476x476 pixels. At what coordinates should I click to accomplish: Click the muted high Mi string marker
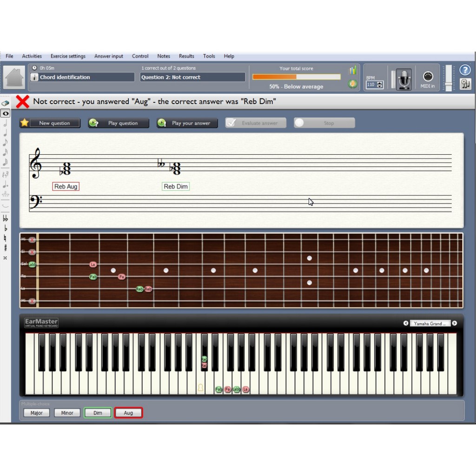[32, 240]
